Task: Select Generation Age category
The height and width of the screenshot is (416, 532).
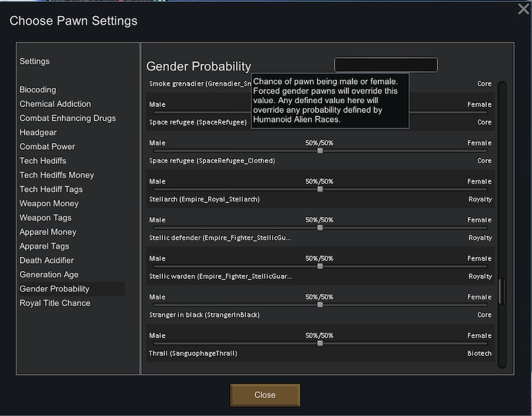Action: click(49, 275)
